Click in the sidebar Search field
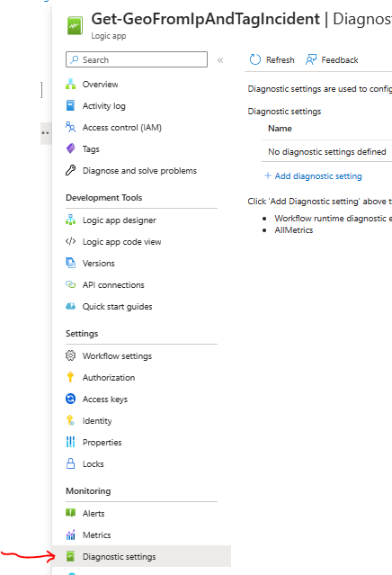This screenshot has width=392, height=575. pyautogui.click(x=137, y=59)
